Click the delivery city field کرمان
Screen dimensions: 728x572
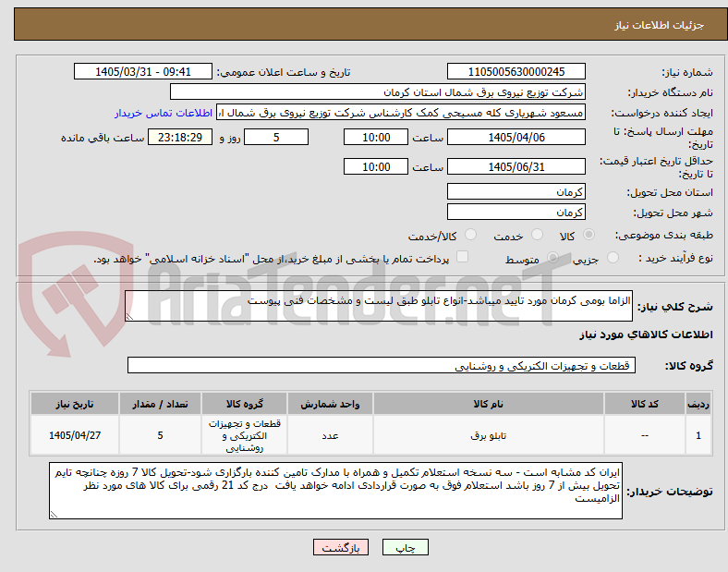click(x=516, y=213)
